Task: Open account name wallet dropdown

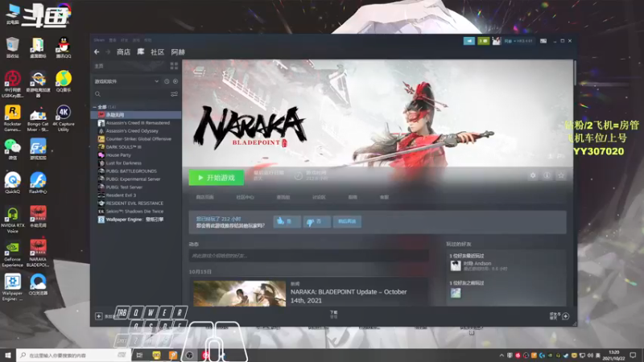Action: click(x=518, y=41)
